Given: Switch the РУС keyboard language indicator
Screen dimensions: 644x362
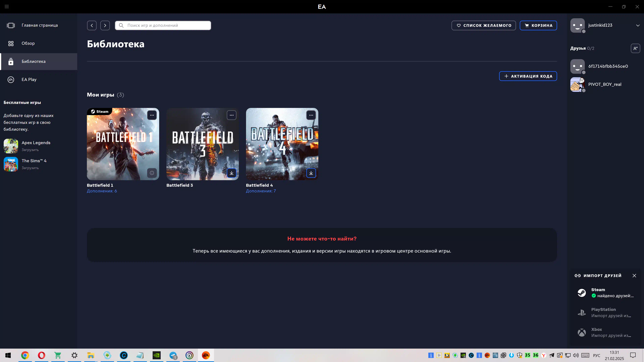Looking at the screenshot, I should [597, 355].
